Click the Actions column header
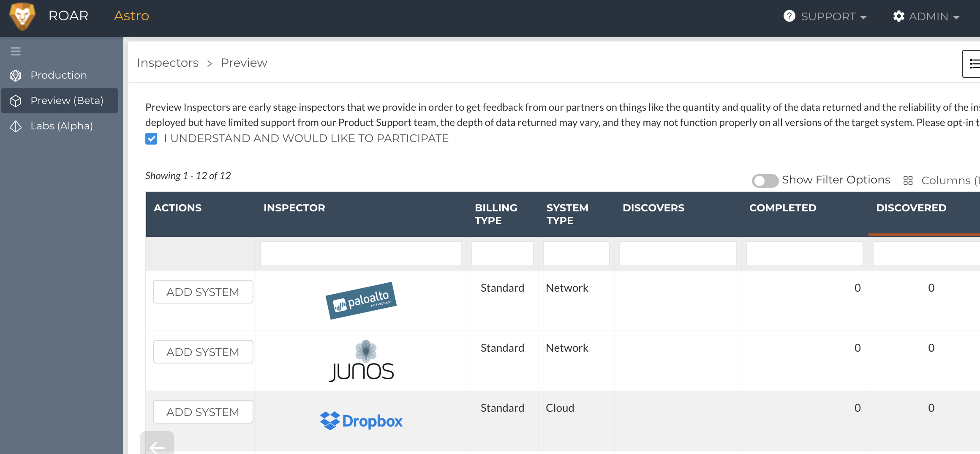980x454 pixels. tap(177, 208)
